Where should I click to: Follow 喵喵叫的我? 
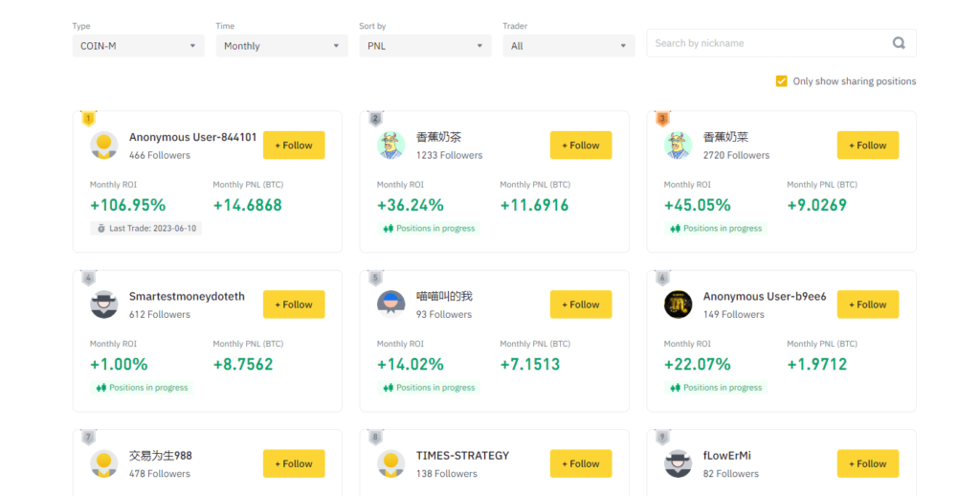581,304
